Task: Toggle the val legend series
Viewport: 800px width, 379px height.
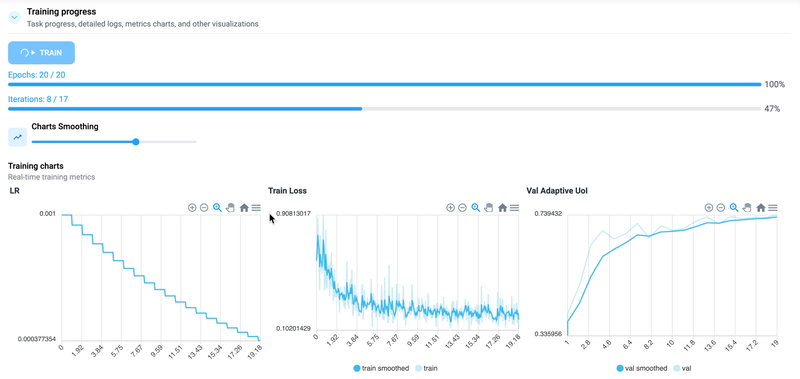Action: click(x=682, y=368)
